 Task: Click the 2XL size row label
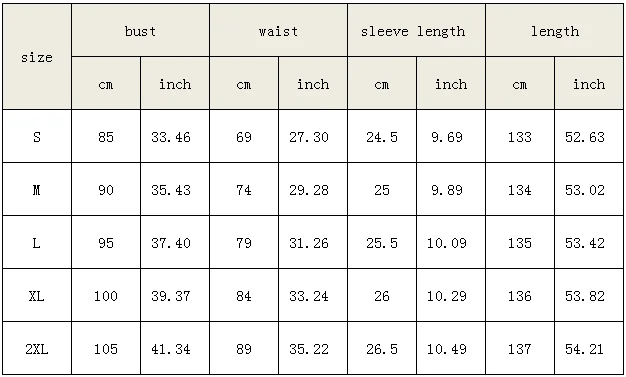pyautogui.click(x=37, y=349)
